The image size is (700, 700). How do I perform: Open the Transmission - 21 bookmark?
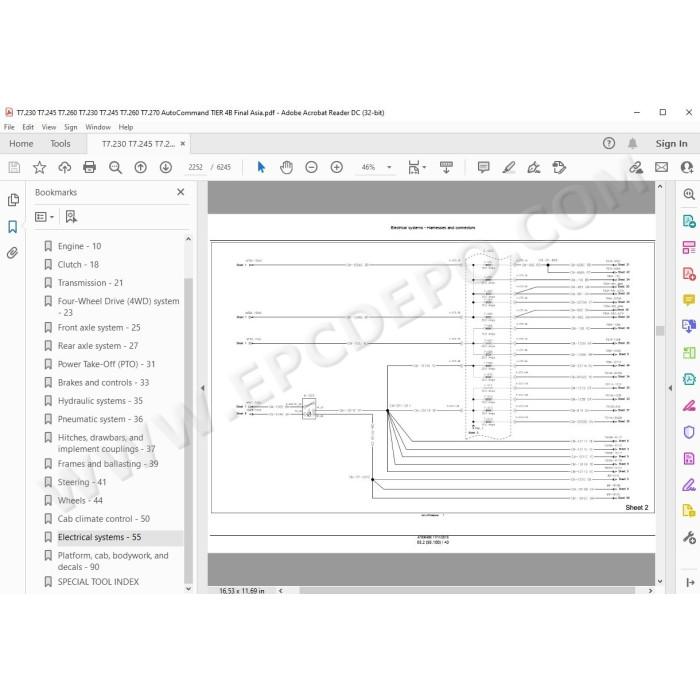click(90, 283)
